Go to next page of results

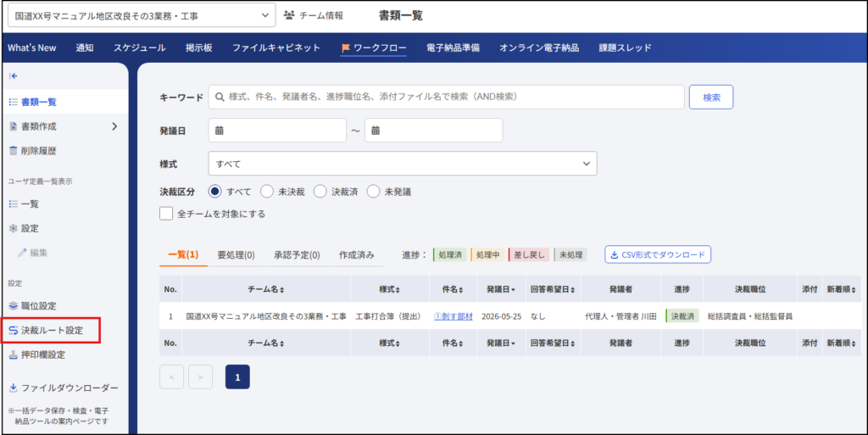click(x=200, y=376)
